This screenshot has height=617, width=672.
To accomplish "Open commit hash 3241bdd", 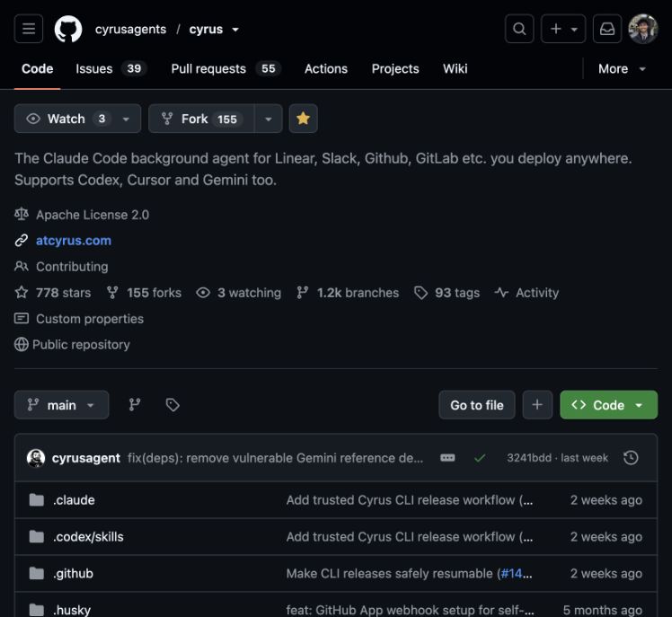I will coord(529,458).
